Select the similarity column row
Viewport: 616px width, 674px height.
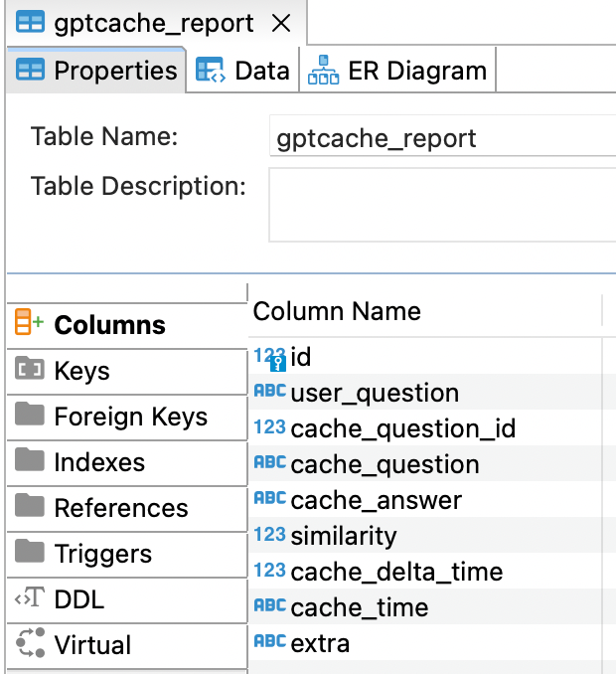point(432,535)
